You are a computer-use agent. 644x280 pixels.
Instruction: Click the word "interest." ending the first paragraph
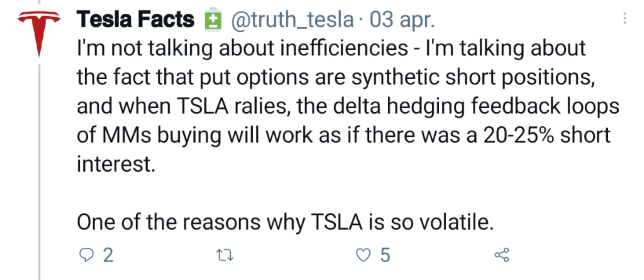tap(116, 164)
